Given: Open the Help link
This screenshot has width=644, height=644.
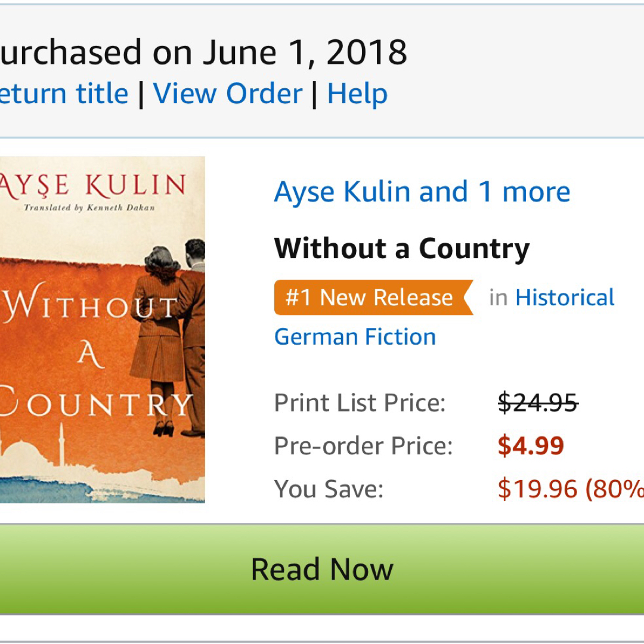Looking at the screenshot, I should click(357, 94).
